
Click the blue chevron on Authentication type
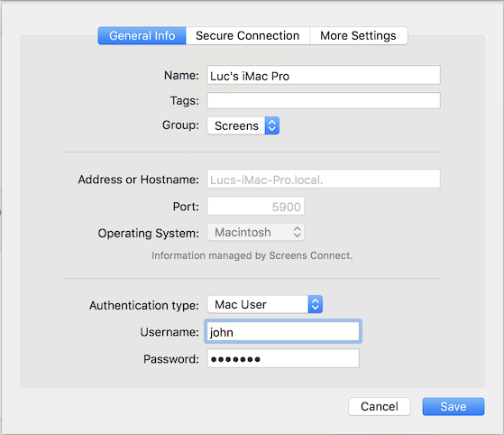pyautogui.click(x=316, y=304)
